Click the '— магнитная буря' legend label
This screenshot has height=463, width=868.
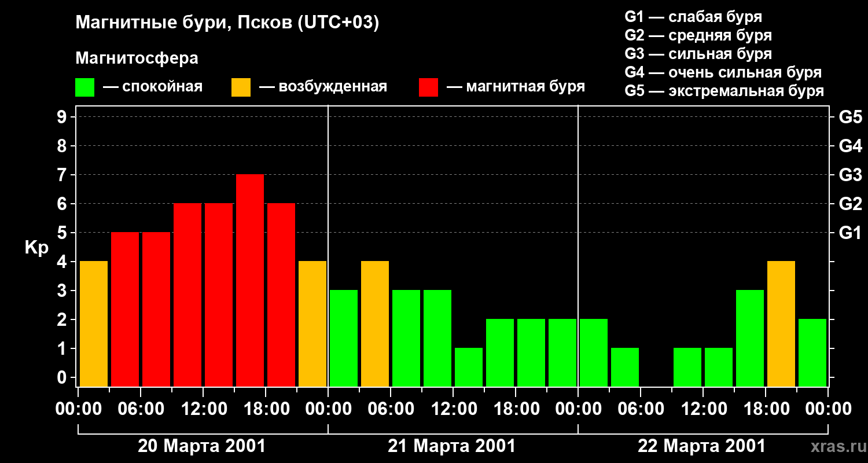(516, 87)
